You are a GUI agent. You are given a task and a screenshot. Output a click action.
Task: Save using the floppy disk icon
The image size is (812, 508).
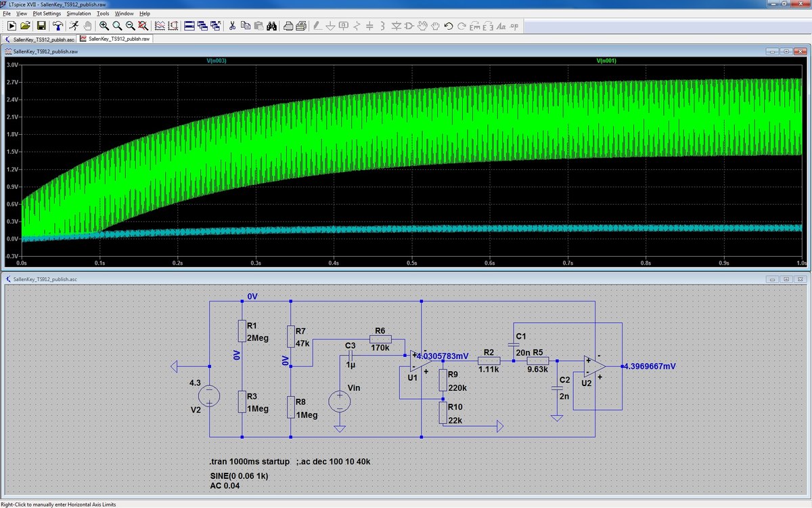41,26
